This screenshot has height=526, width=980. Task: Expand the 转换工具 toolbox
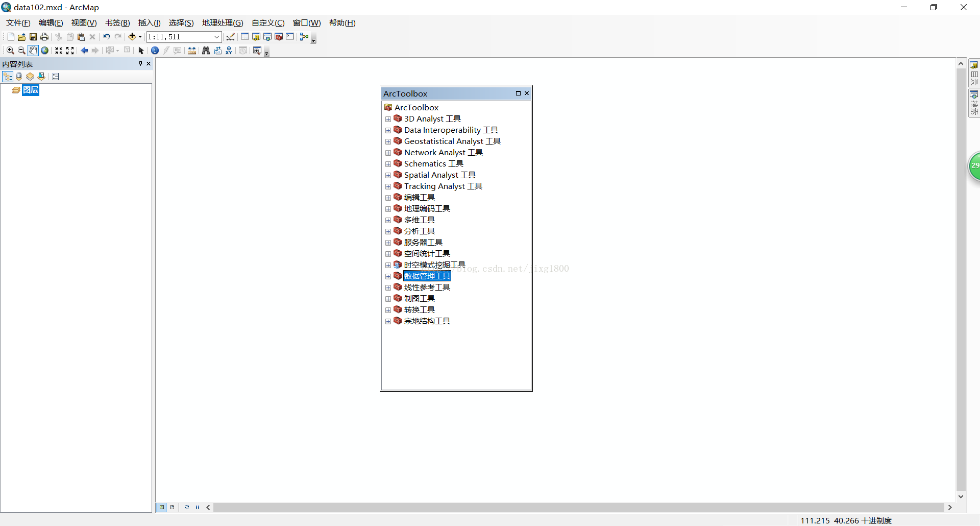(388, 310)
